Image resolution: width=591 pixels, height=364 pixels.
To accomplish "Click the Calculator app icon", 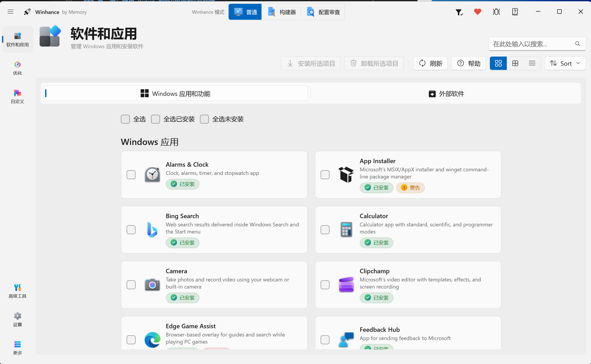I will [x=346, y=230].
